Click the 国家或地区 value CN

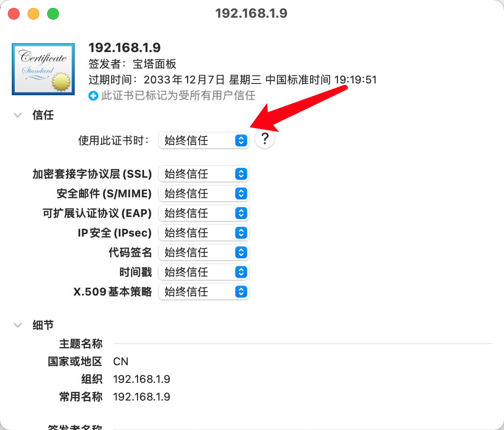[x=120, y=362]
